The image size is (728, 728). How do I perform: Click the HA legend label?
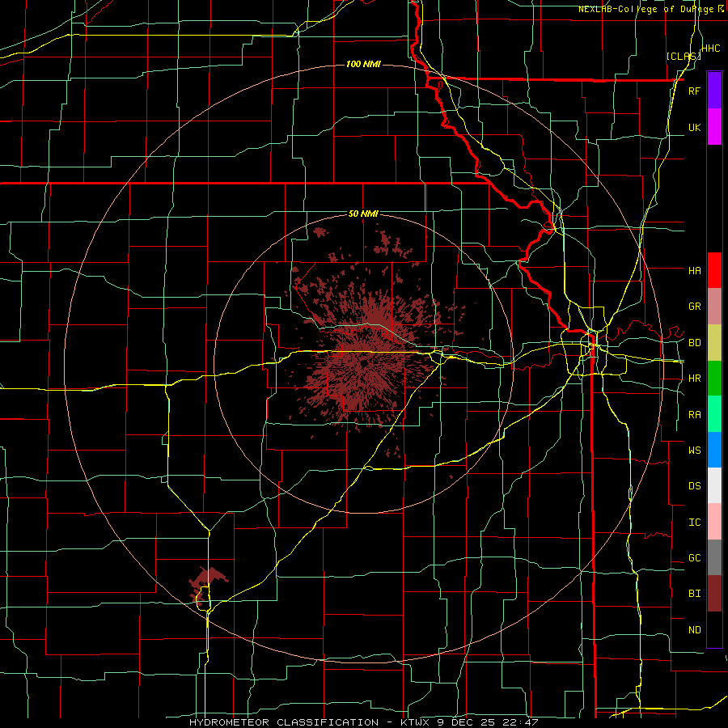694,271
